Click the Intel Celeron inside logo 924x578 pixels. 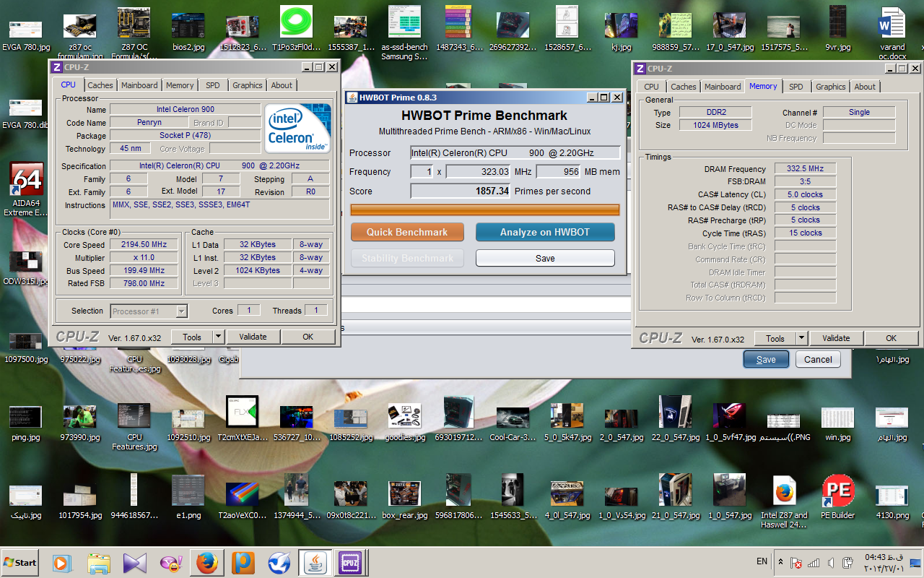click(x=298, y=129)
